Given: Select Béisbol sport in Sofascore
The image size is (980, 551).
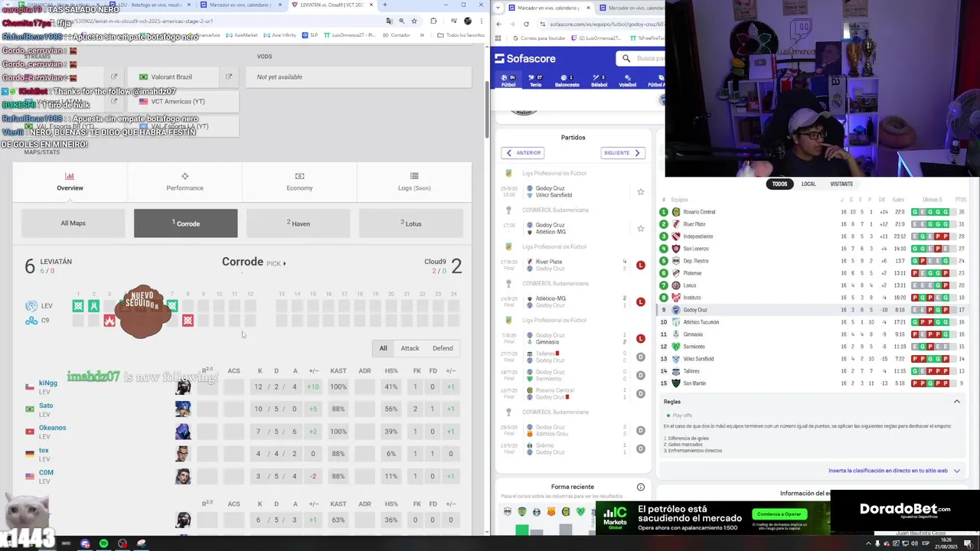Looking at the screenshot, I should (x=599, y=80).
